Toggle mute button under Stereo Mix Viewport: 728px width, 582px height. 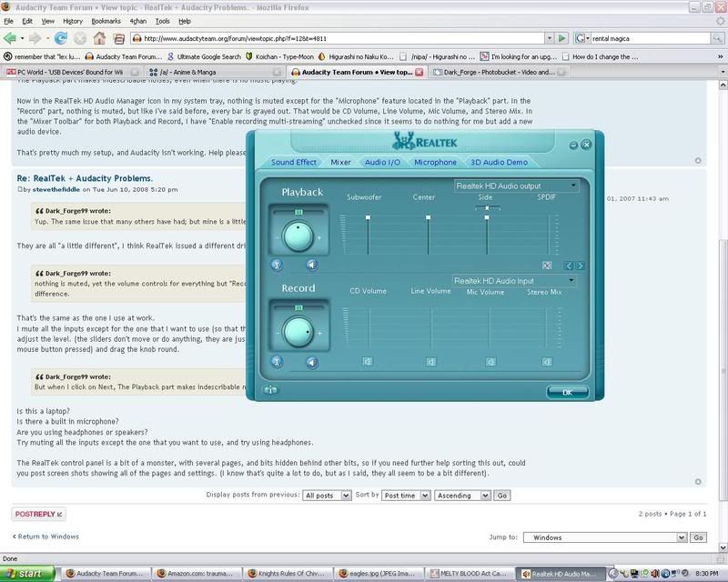549,361
